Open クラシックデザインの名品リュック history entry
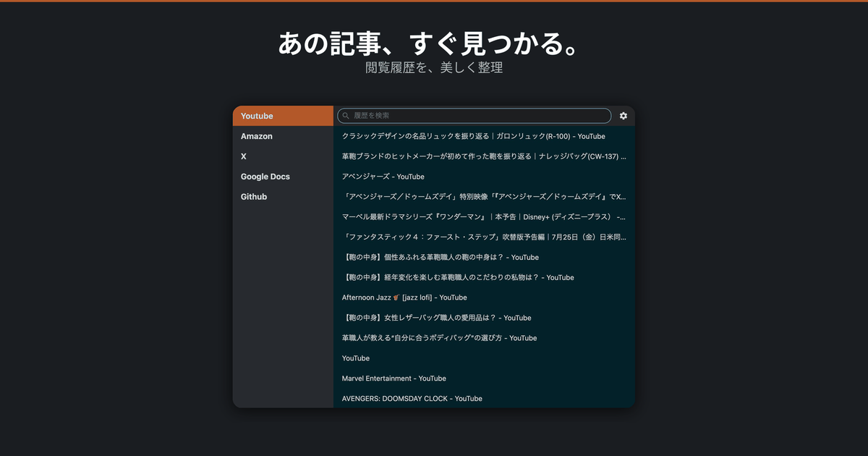Viewport: 868px width, 456px height. pyautogui.click(x=484, y=136)
